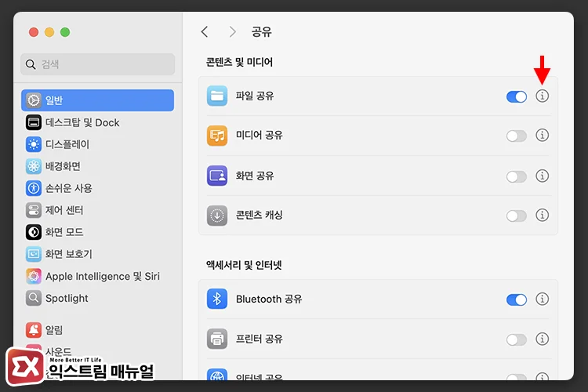Click the 콘텐츠 캐싱 label
Screen dimensions: 588x392
tap(259, 215)
